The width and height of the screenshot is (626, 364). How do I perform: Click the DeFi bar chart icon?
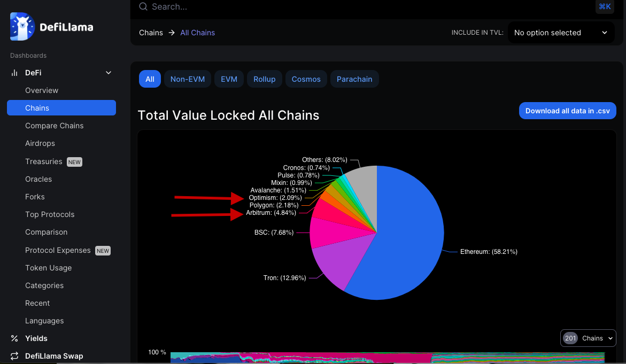click(14, 73)
